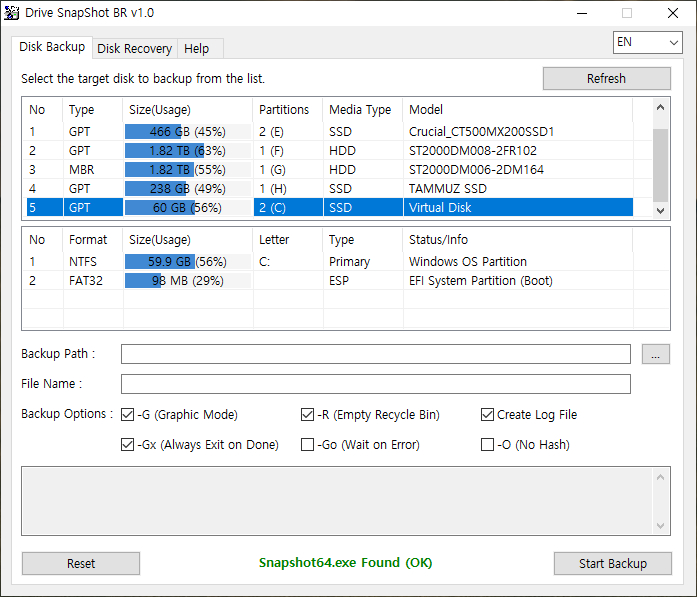
Task: Click the 1.82 TB (63%) usage bar
Action: tap(188, 151)
